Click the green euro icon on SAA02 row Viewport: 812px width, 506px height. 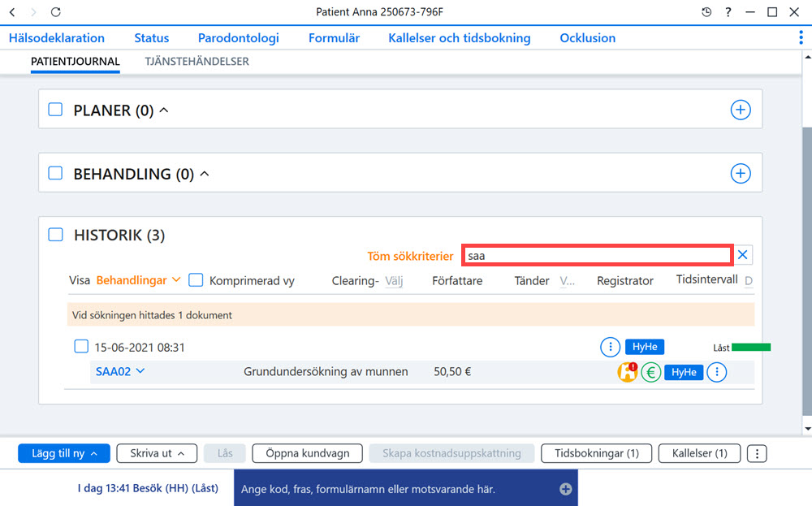(x=651, y=372)
